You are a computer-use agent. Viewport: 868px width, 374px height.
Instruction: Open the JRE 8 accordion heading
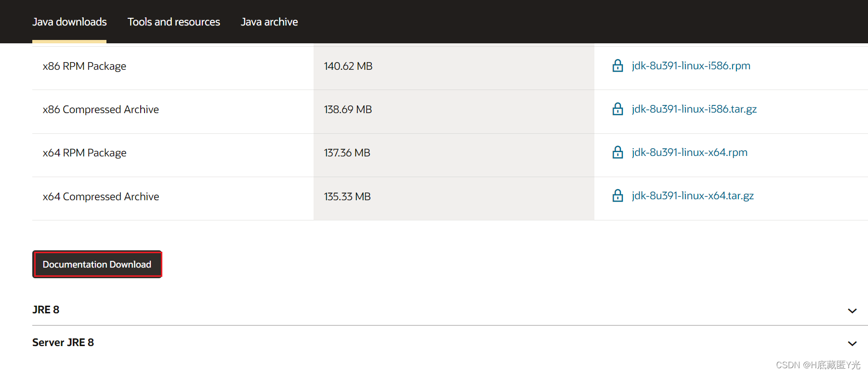[x=46, y=310]
